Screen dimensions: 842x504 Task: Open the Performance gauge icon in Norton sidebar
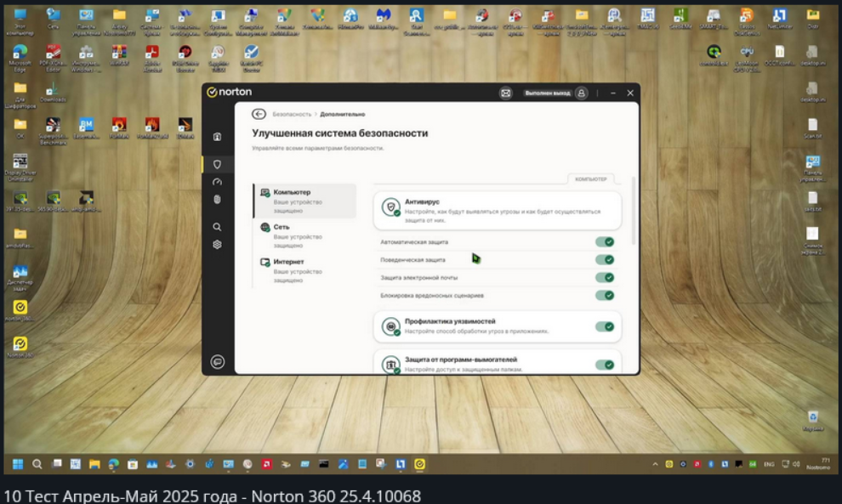217,182
